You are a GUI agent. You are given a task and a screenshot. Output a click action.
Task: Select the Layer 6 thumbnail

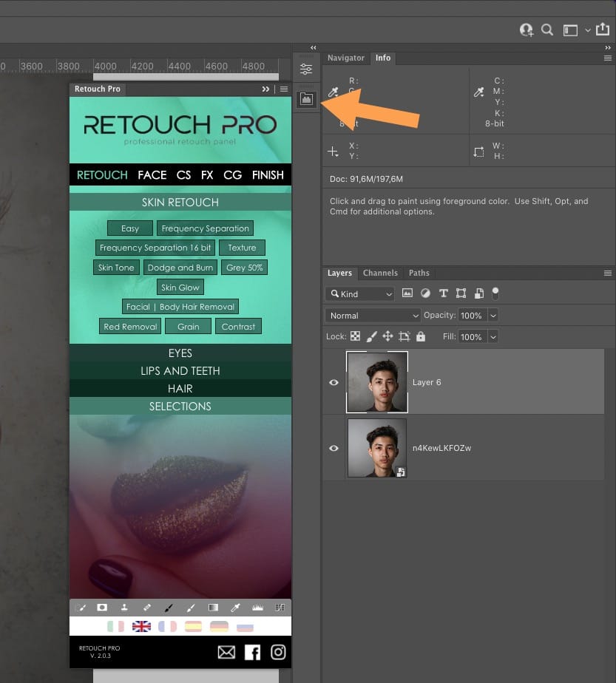coord(377,382)
